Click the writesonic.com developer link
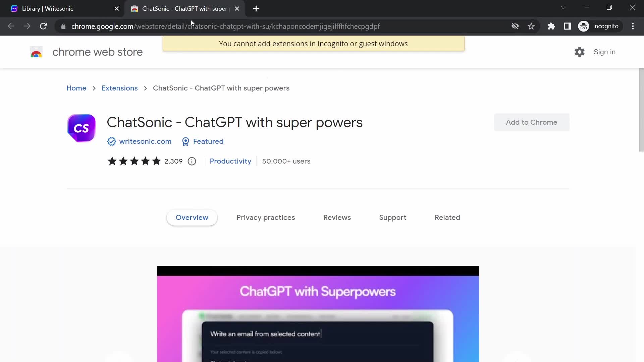Viewport: 644px width, 362px height. coord(145,141)
